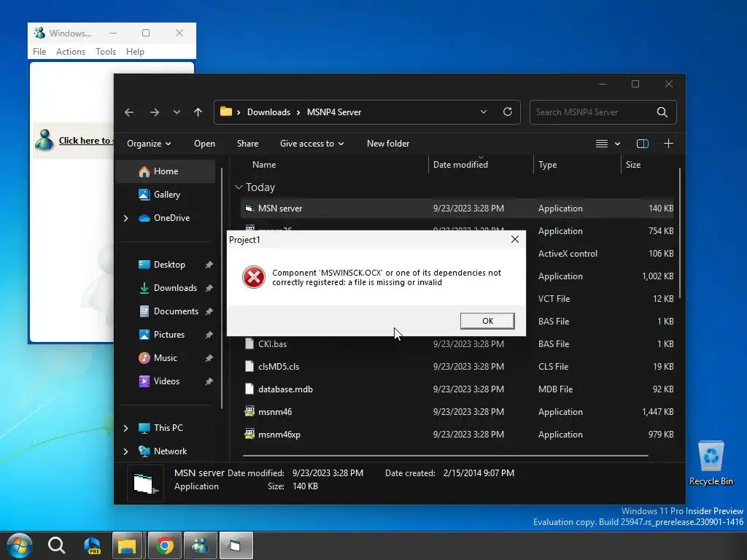Open the Start menu orb

point(19,545)
